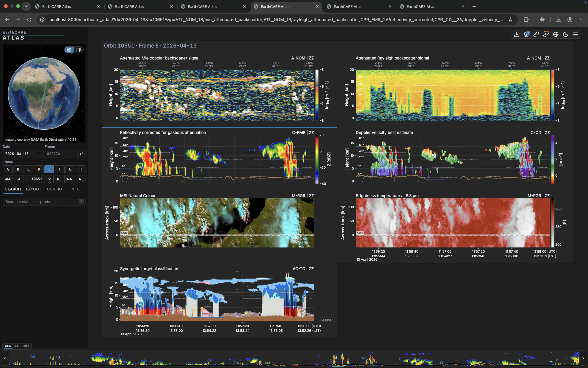Jump forward with the double-right fast-forward button
This screenshot has height=368, width=588.
[x=69, y=179]
